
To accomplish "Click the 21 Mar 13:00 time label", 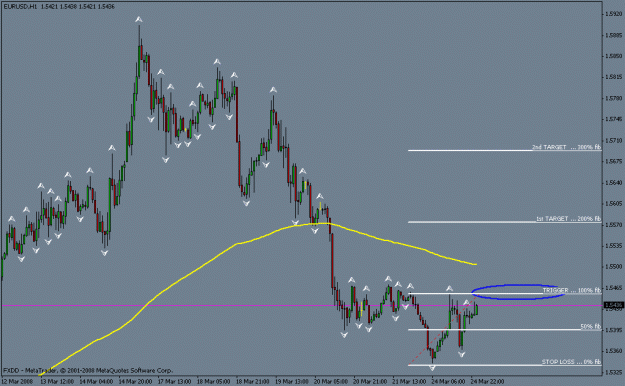I will (409, 381).
